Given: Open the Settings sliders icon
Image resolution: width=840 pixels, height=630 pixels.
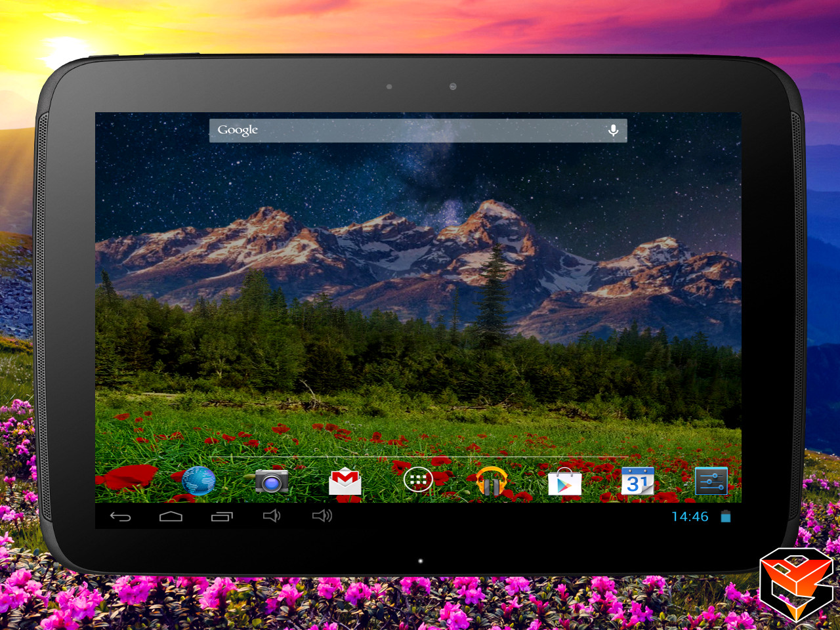Looking at the screenshot, I should tap(711, 481).
